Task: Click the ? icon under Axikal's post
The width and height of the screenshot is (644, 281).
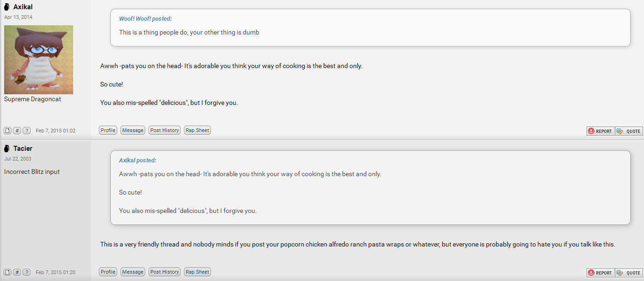Action: pyautogui.click(x=27, y=131)
